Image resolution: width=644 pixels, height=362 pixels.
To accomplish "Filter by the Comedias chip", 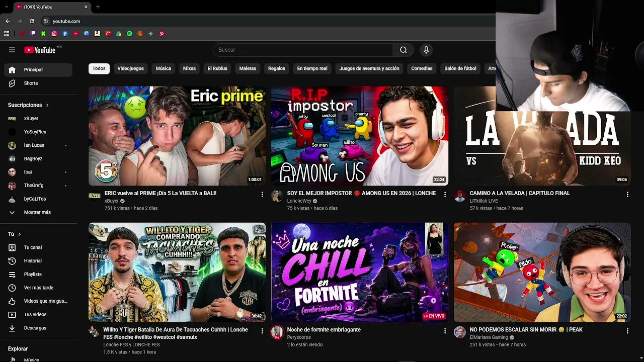I will (422, 68).
